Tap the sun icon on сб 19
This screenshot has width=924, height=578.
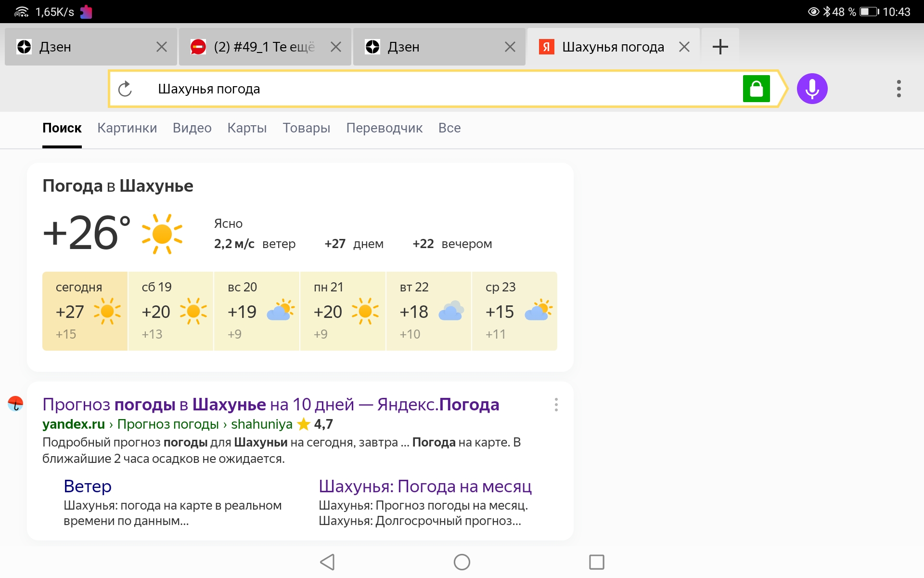193,311
